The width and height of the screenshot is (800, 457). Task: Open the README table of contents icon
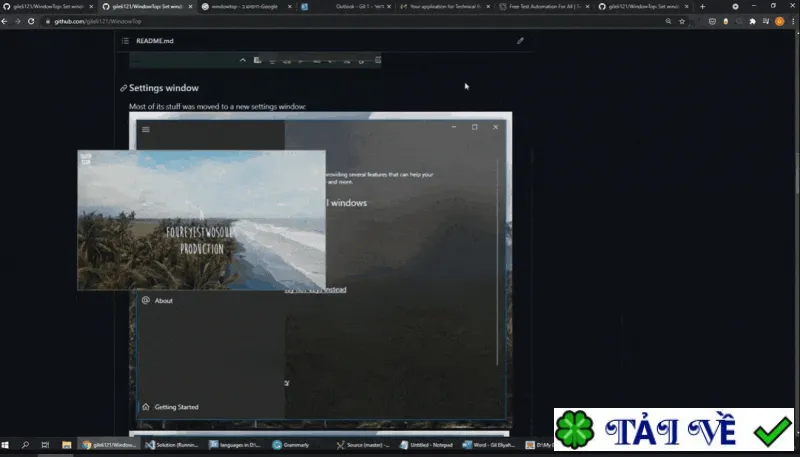(125, 41)
